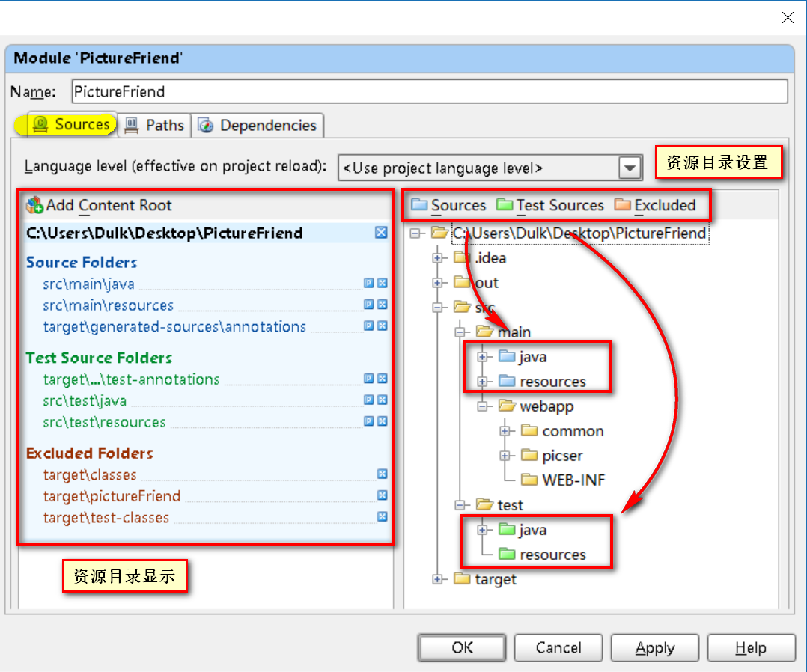Expand the common folder node
This screenshot has height=672, width=807.
[505, 431]
